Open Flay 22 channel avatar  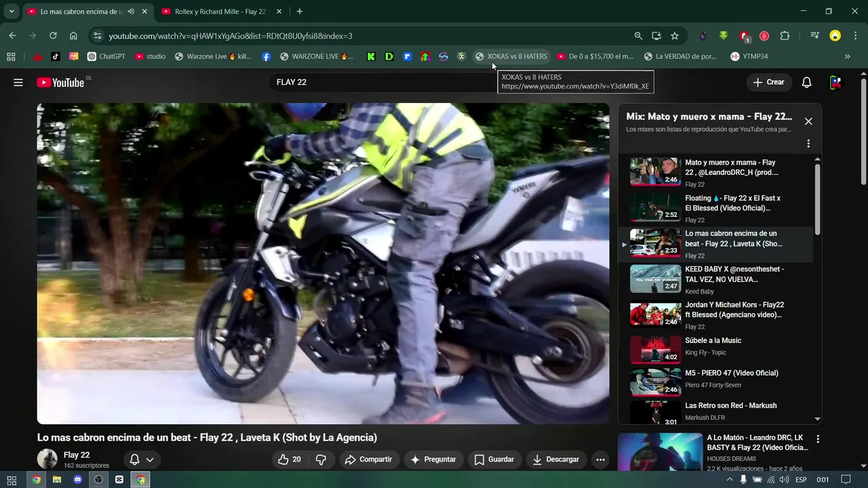[x=47, y=459]
